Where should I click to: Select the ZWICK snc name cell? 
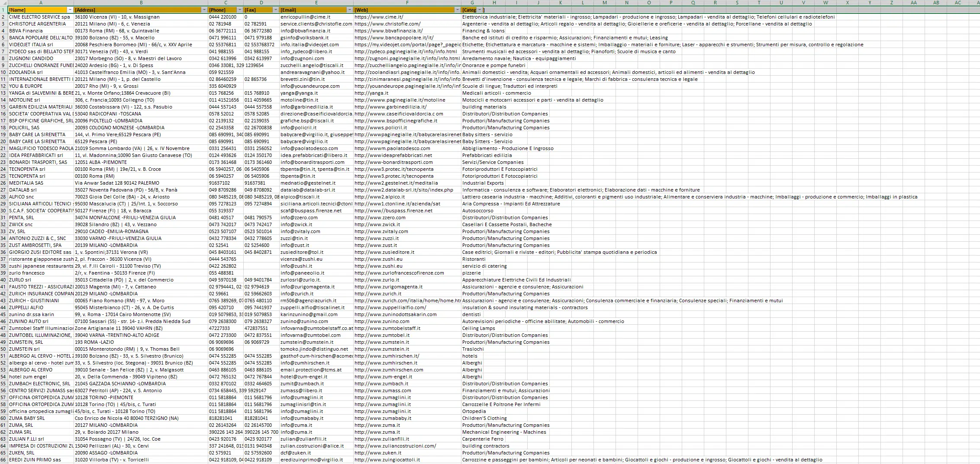click(x=41, y=224)
